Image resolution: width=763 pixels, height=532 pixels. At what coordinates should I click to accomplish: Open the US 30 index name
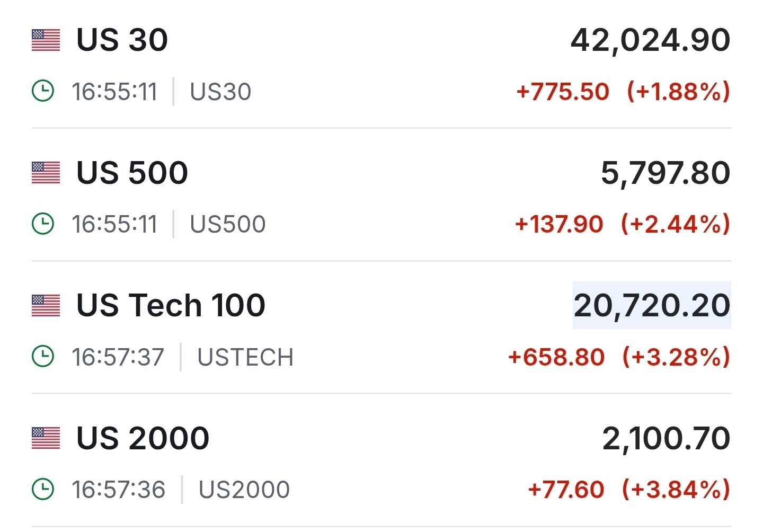click(122, 40)
